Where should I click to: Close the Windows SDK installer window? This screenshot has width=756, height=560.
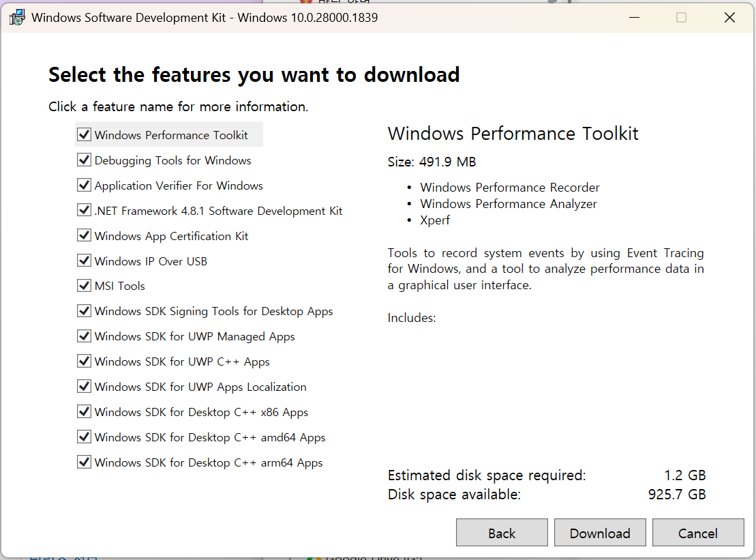coord(729,17)
